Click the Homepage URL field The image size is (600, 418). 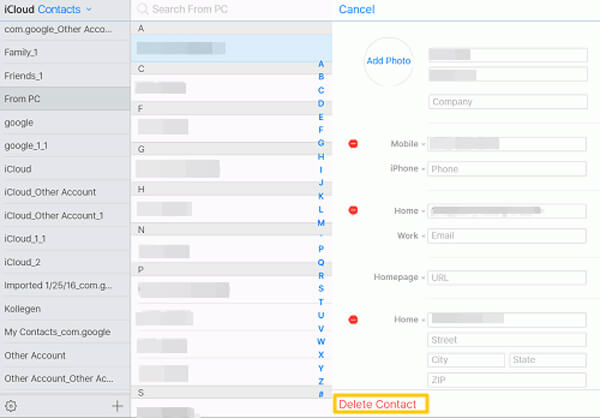click(507, 278)
